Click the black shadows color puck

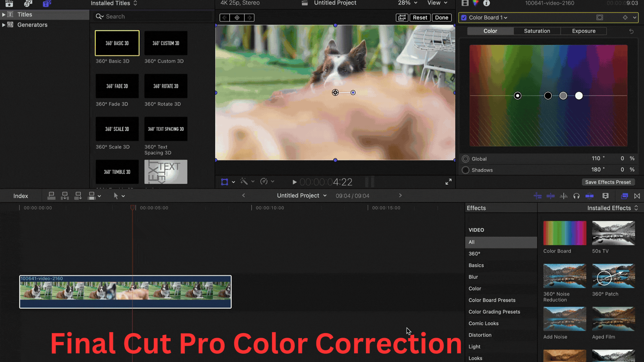(548, 96)
